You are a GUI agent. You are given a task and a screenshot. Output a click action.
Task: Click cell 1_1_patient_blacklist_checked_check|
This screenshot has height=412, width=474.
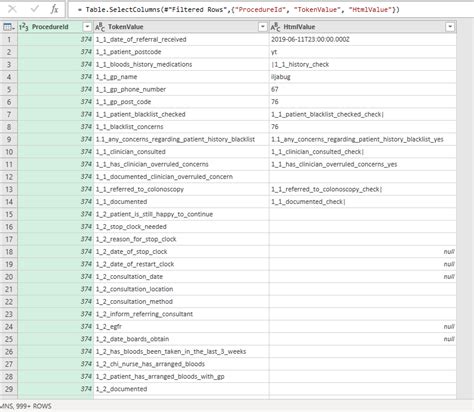[x=363, y=114]
